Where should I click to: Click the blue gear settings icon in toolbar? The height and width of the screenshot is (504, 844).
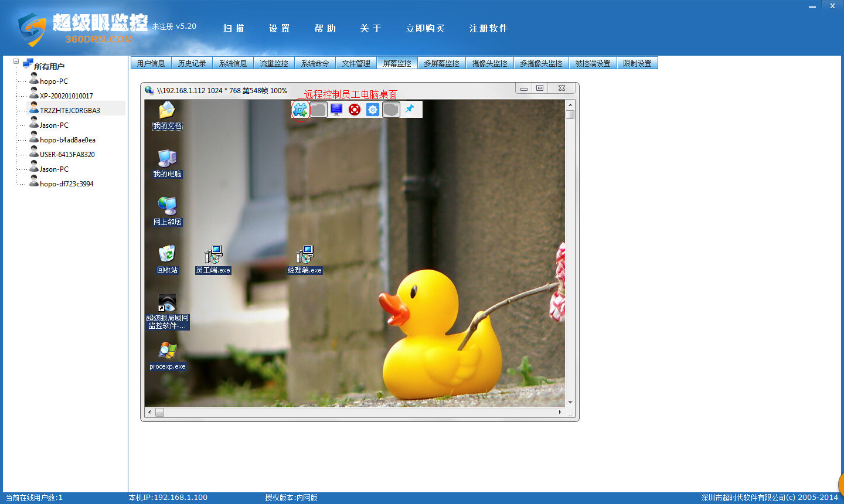click(x=373, y=109)
